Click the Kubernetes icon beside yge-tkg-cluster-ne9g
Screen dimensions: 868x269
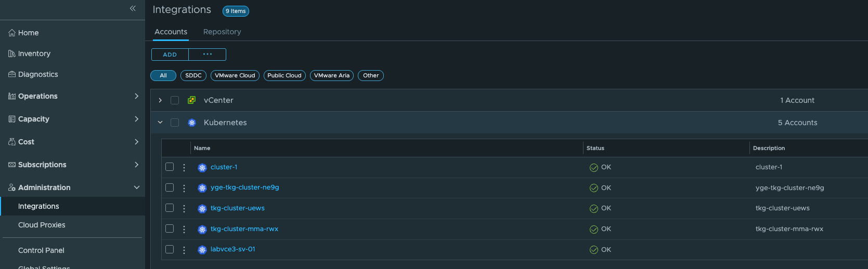pos(202,188)
